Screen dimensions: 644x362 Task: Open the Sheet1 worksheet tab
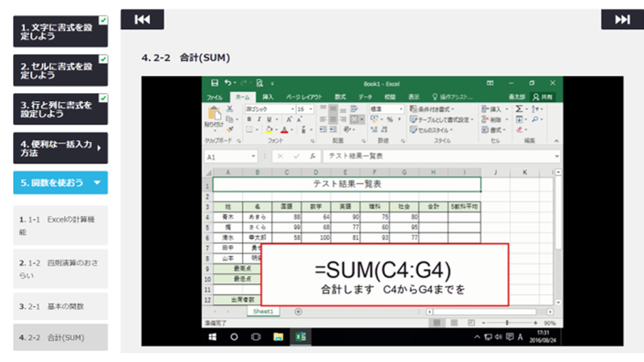[263, 311]
